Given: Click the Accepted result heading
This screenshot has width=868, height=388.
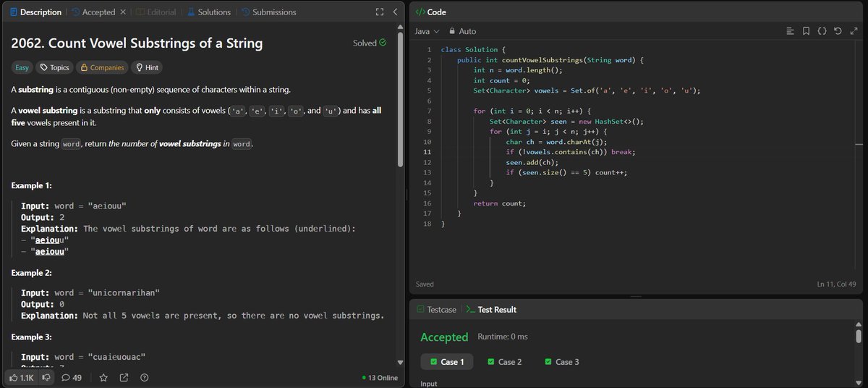Looking at the screenshot, I should tap(445, 337).
